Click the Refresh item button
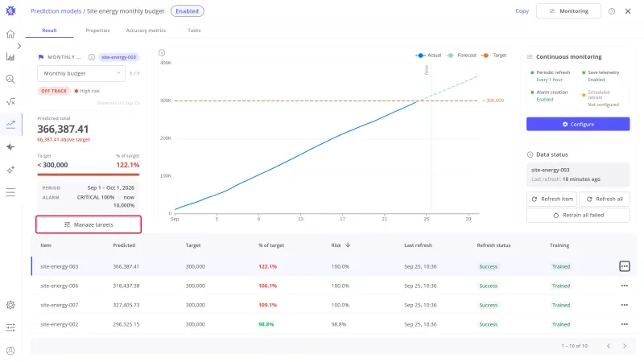Screen dimensions: 644x362 click(551, 199)
